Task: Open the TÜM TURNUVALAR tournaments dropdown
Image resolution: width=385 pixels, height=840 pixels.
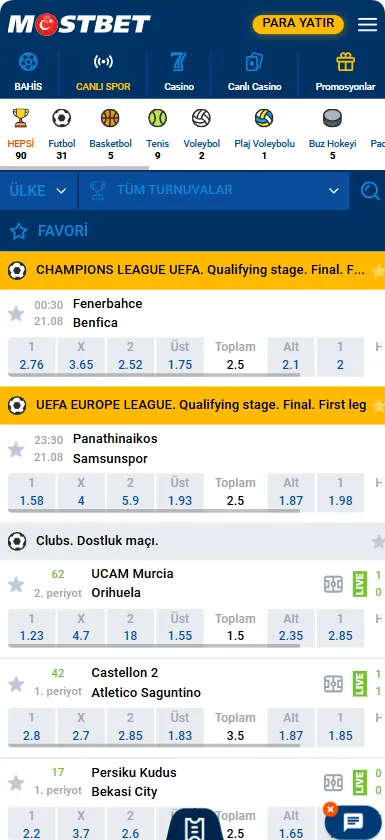Action: (214, 190)
